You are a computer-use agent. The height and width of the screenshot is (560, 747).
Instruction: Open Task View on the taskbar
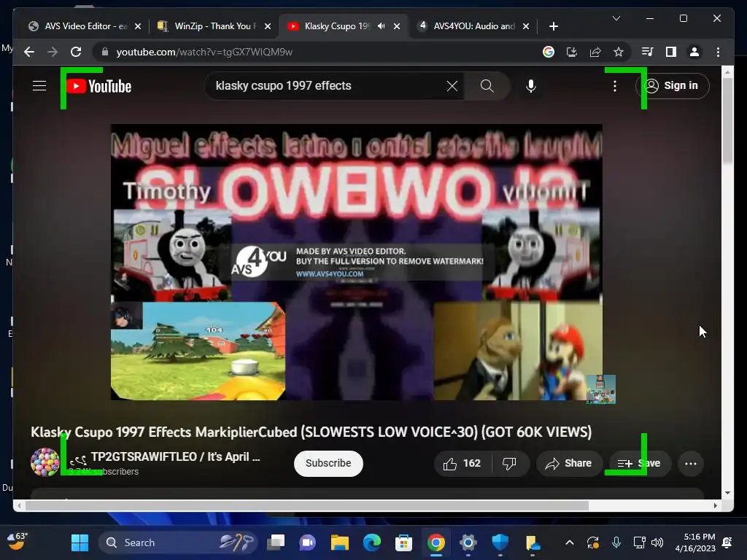point(276,542)
